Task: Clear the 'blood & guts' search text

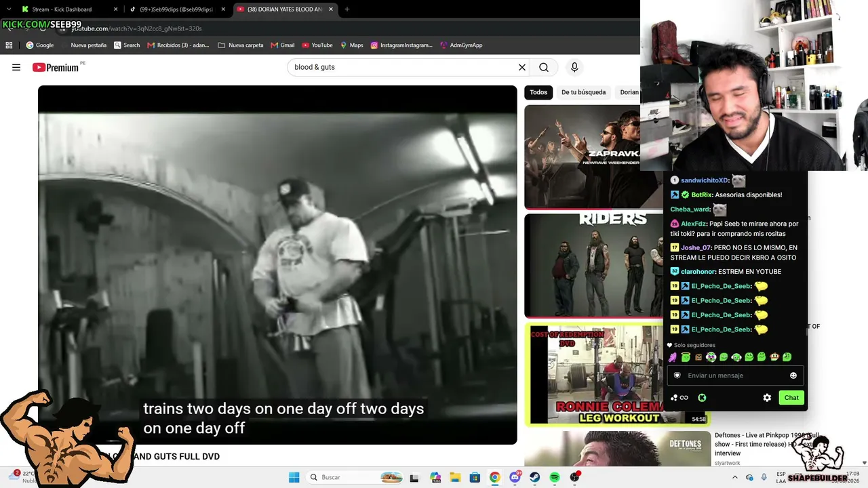Action: tap(522, 67)
